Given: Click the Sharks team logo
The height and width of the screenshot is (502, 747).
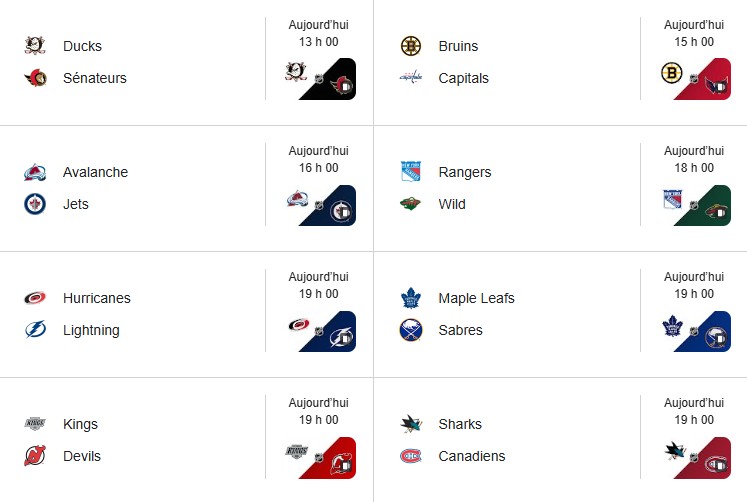Looking at the screenshot, I should point(411,424).
